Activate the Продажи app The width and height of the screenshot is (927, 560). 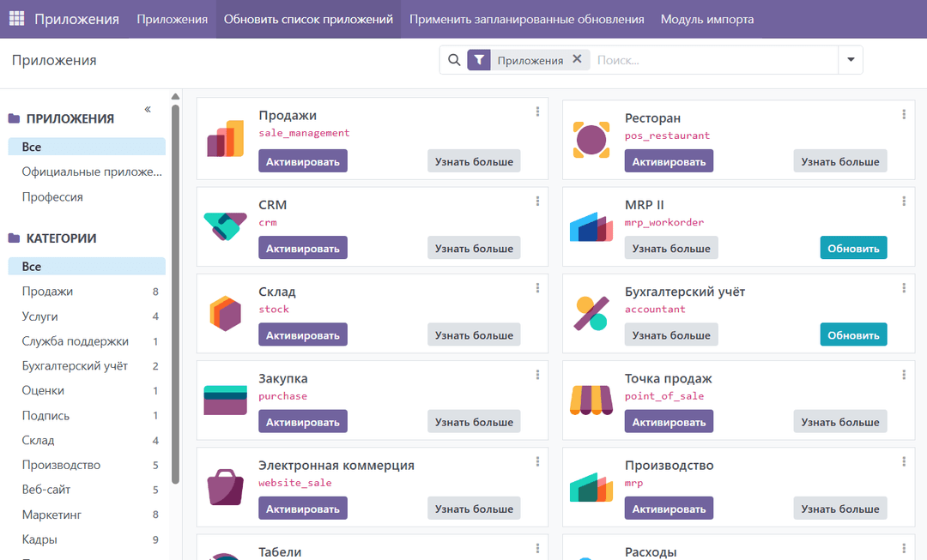303,161
